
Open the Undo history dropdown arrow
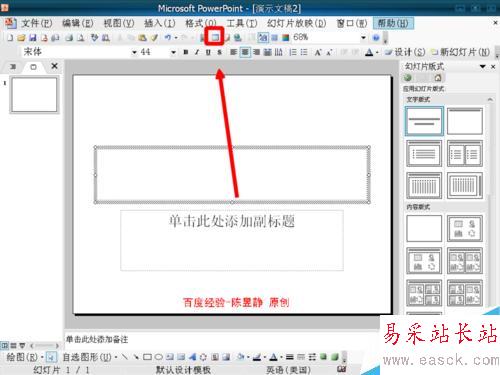[x=176, y=38]
